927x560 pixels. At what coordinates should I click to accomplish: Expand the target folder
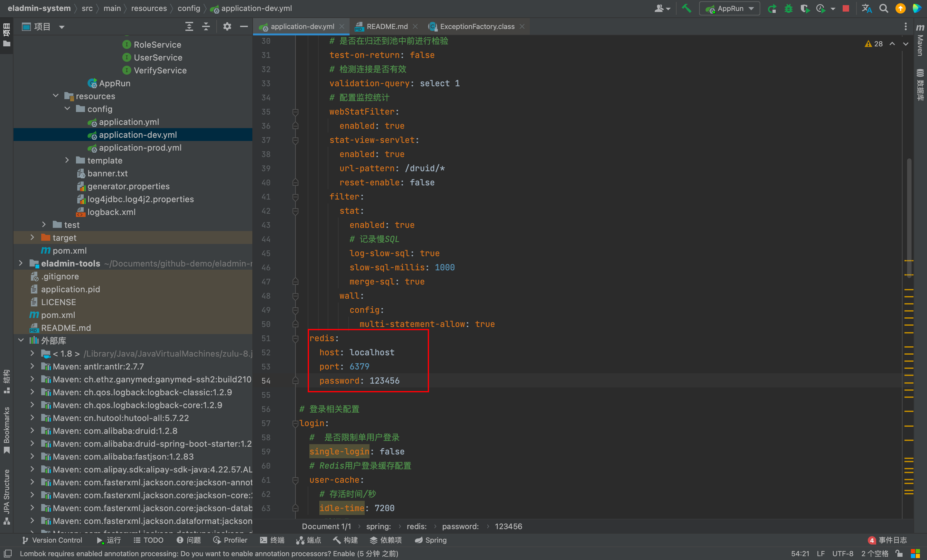tap(33, 238)
